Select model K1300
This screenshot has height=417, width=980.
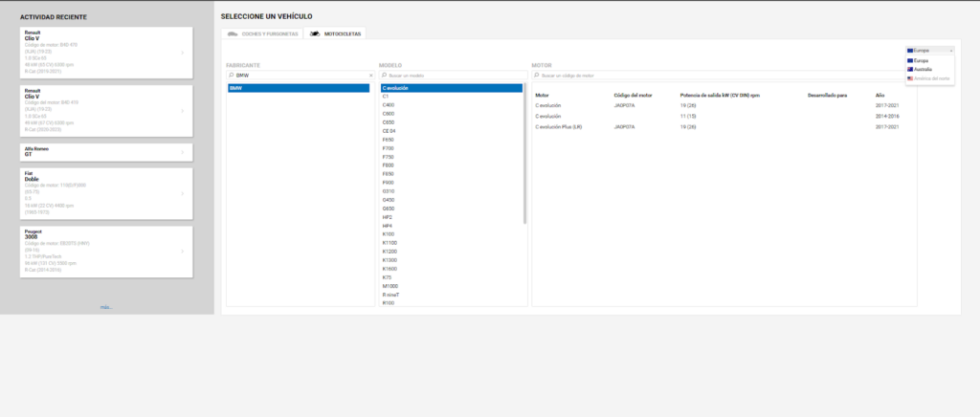click(452, 260)
